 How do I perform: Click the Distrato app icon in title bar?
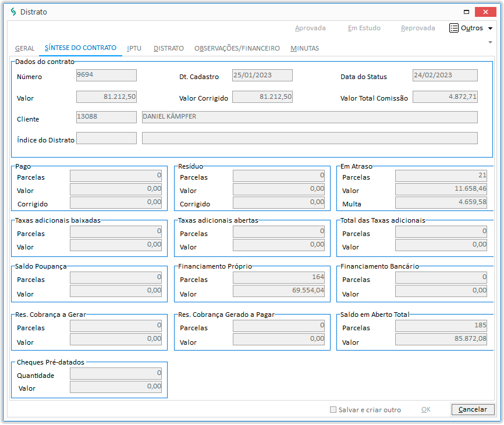coord(13,12)
